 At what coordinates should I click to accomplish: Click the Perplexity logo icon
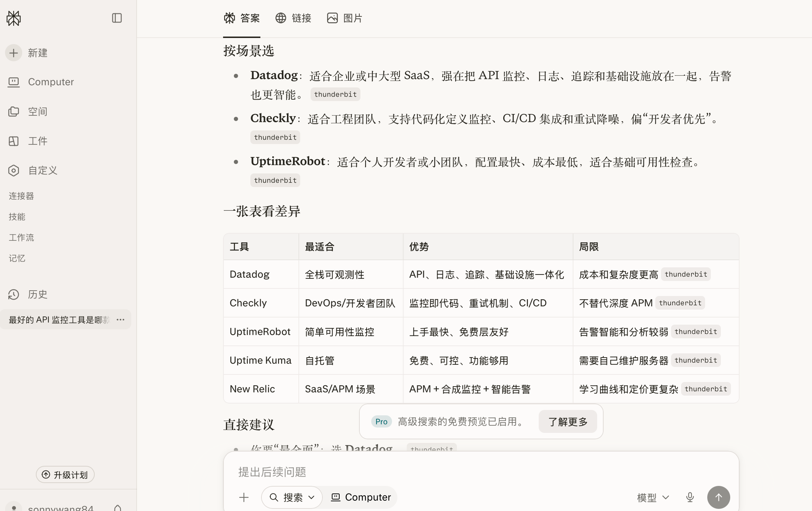(x=14, y=18)
